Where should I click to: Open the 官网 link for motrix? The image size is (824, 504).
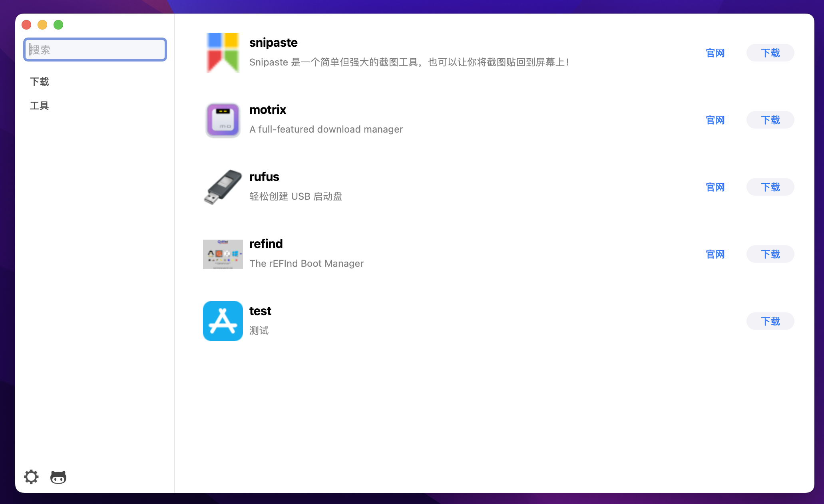[715, 120]
